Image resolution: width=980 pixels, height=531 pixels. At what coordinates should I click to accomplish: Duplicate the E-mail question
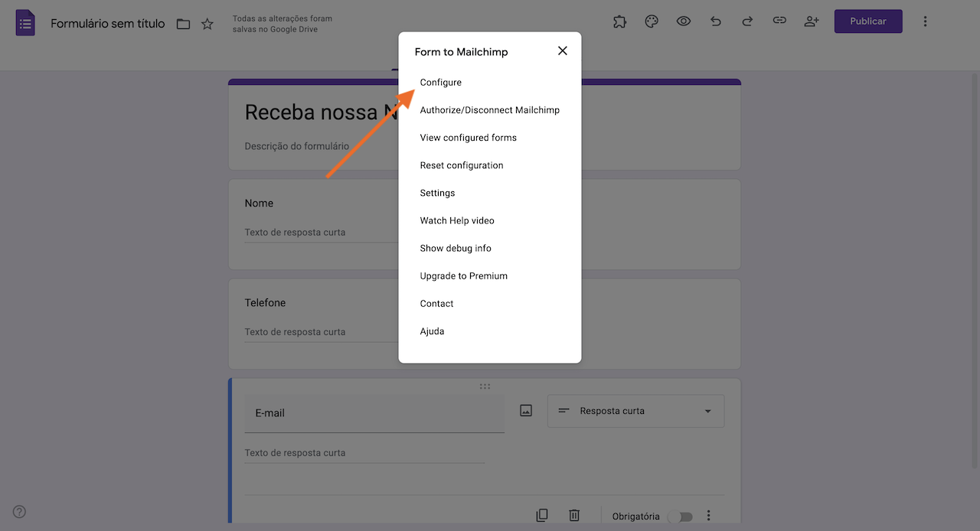[542, 516]
